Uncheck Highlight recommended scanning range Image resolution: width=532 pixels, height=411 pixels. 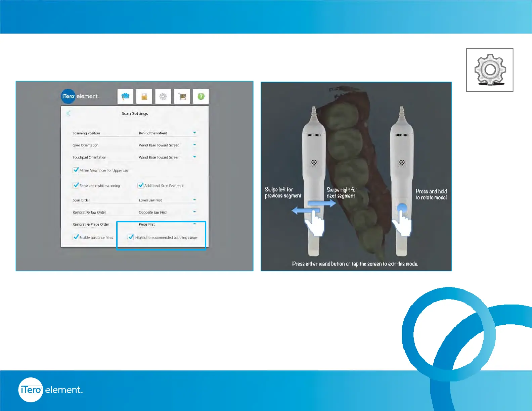click(131, 237)
